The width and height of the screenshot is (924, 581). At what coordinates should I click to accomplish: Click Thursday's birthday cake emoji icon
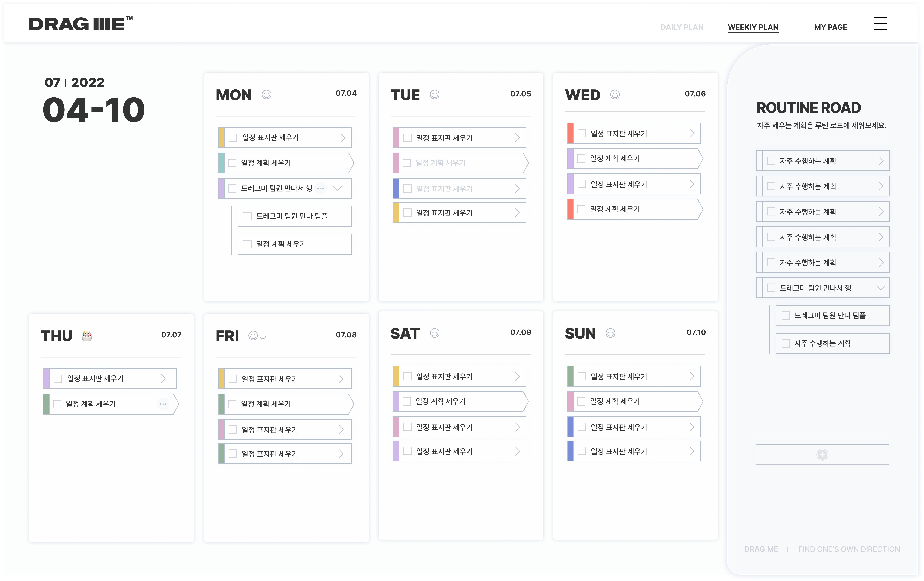(87, 336)
